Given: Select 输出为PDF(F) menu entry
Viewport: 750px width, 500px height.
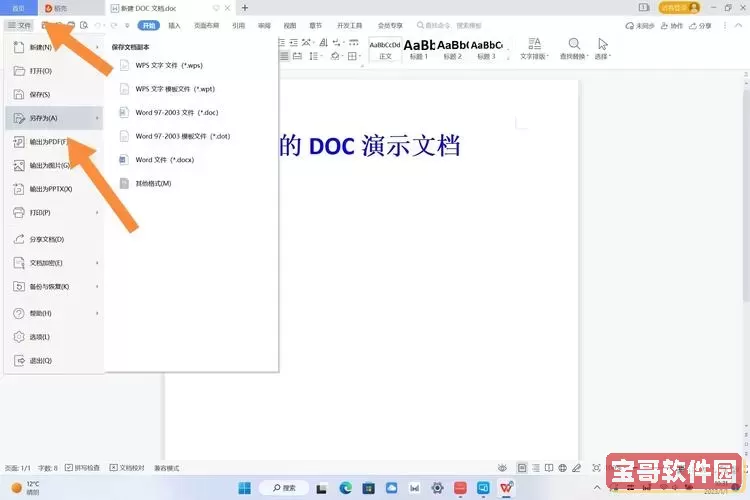Looking at the screenshot, I should pos(54,142).
